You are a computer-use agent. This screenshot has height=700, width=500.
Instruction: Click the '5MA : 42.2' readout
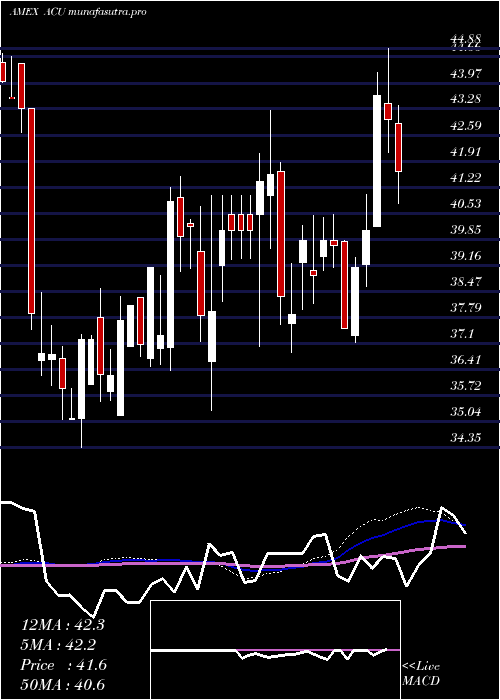(58, 645)
